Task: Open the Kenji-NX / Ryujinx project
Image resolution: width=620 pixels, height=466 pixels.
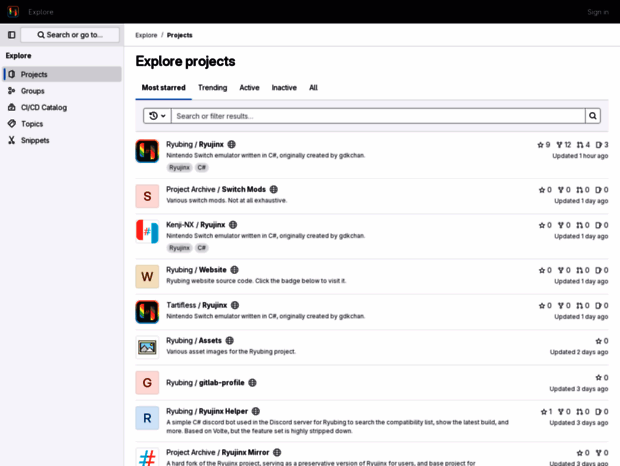Action: [196, 225]
